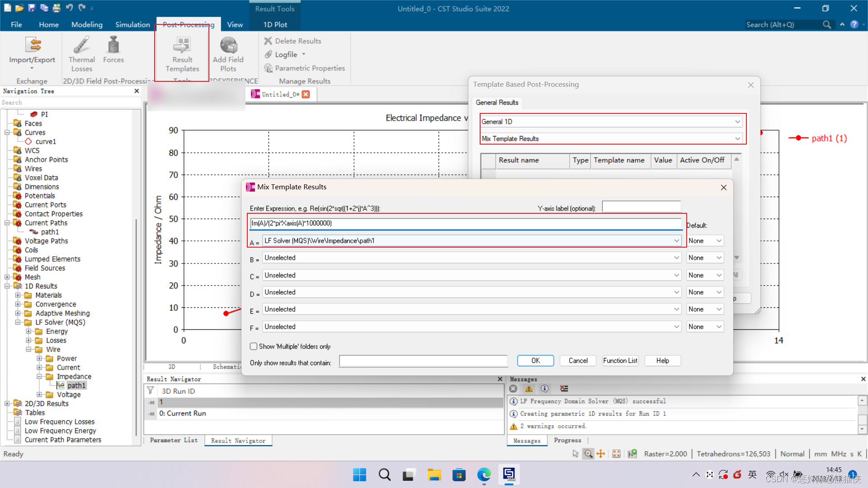Switch to the Simulation ribbon tab
The width and height of the screenshot is (868, 488).
coord(132,24)
